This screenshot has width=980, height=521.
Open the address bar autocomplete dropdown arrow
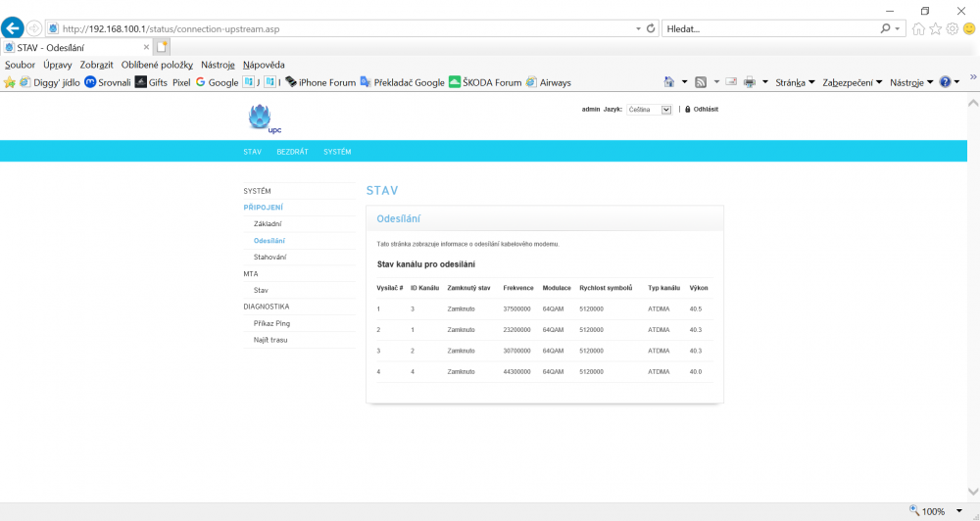point(639,28)
